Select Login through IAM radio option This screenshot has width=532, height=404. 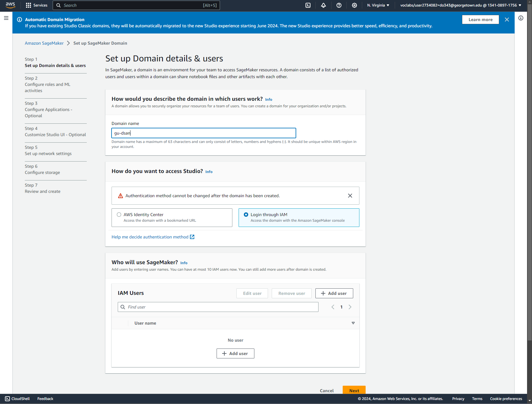coord(246,215)
